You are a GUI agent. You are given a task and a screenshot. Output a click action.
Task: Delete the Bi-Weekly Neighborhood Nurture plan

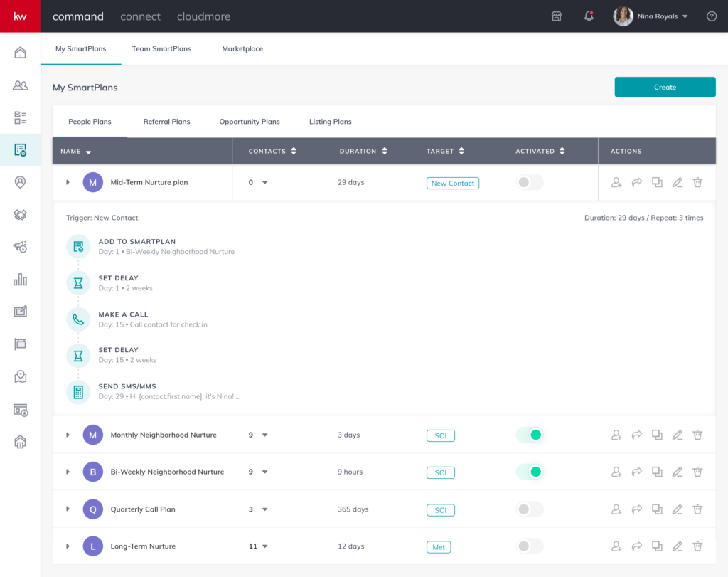click(697, 472)
